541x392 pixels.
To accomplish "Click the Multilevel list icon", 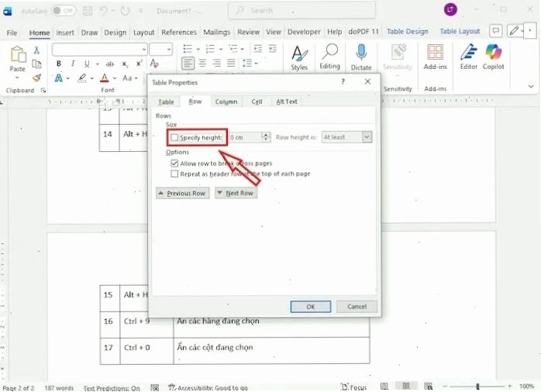I will (233, 49).
